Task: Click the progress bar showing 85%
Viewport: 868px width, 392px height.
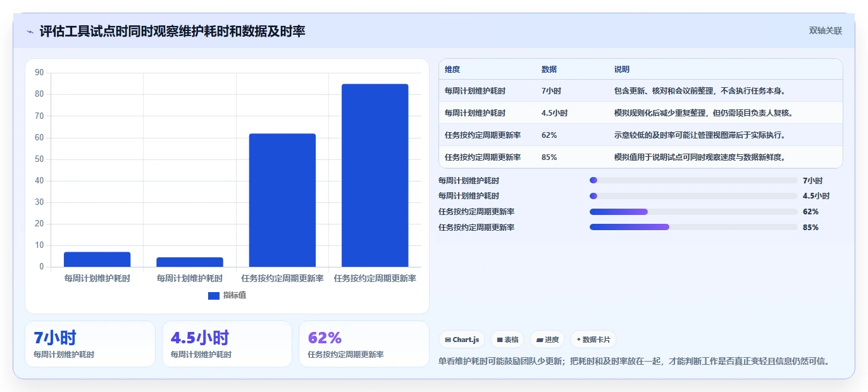Action: pyautogui.click(x=693, y=227)
